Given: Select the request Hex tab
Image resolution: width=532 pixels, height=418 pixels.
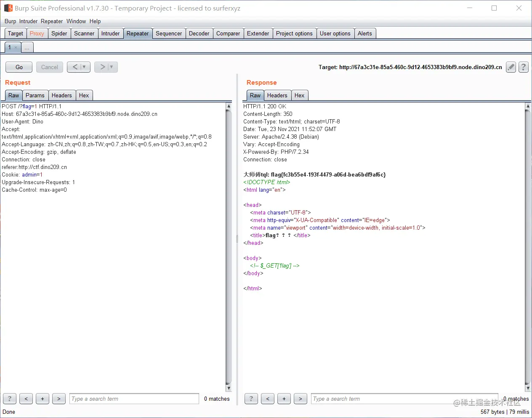Looking at the screenshot, I should pyautogui.click(x=84, y=95).
